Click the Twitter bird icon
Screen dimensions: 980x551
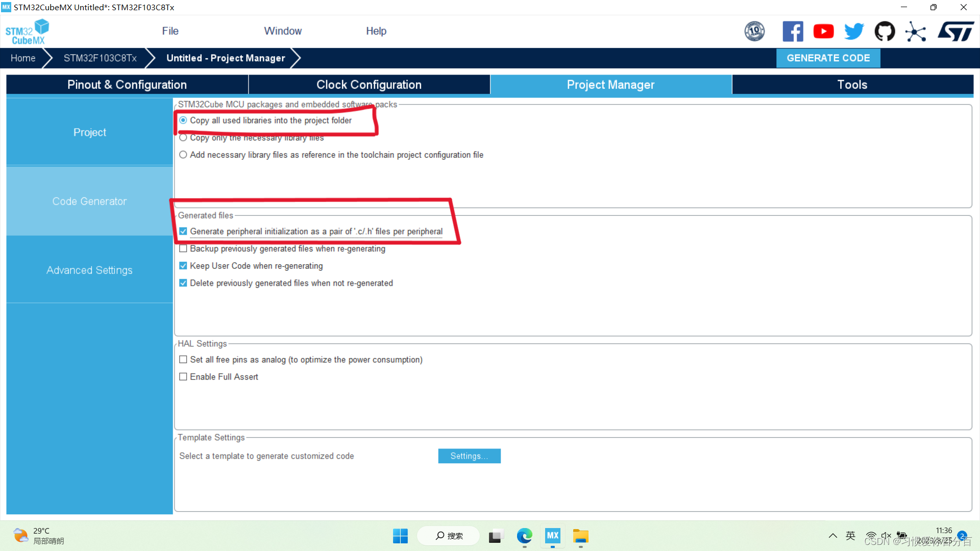(854, 32)
